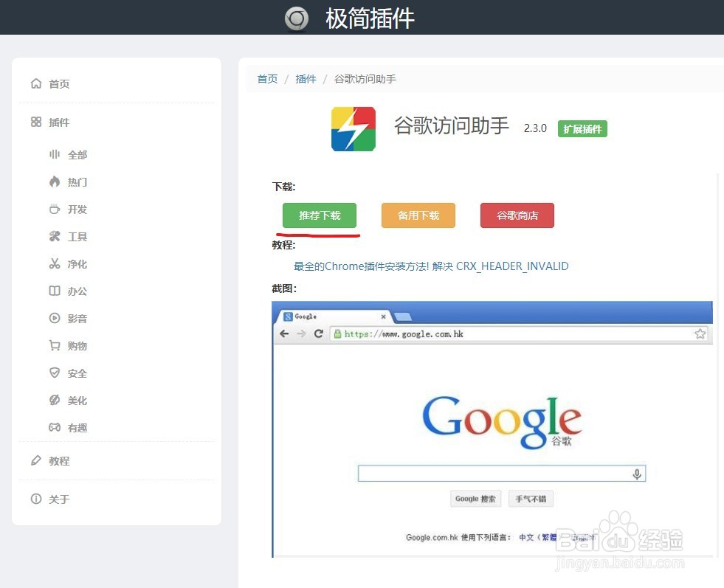Image resolution: width=724 pixels, height=588 pixels.
Task: Click the bookmark star in screenshot address bar
Action: coord(700,333)
